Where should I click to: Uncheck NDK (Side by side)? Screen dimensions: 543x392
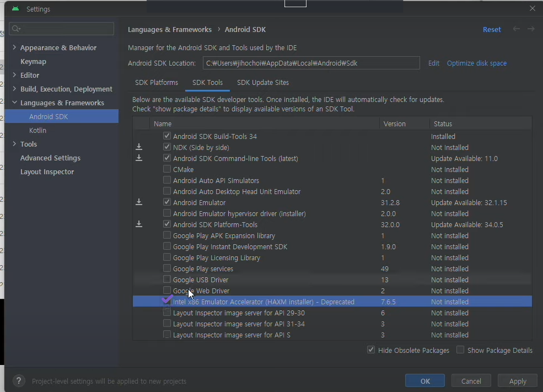[x=167, y=147]
